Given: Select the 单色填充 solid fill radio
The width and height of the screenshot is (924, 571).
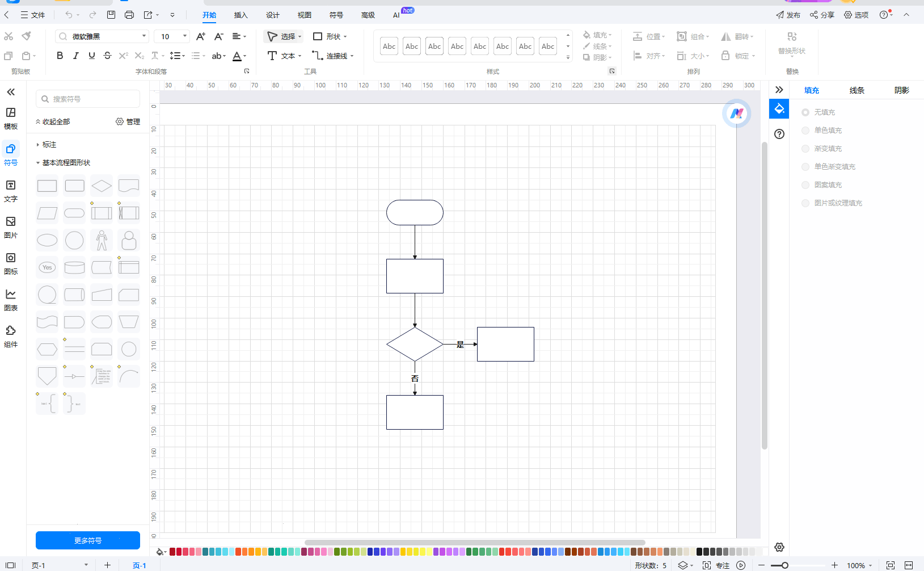Looking at the screenshot, I should (805, 131).
